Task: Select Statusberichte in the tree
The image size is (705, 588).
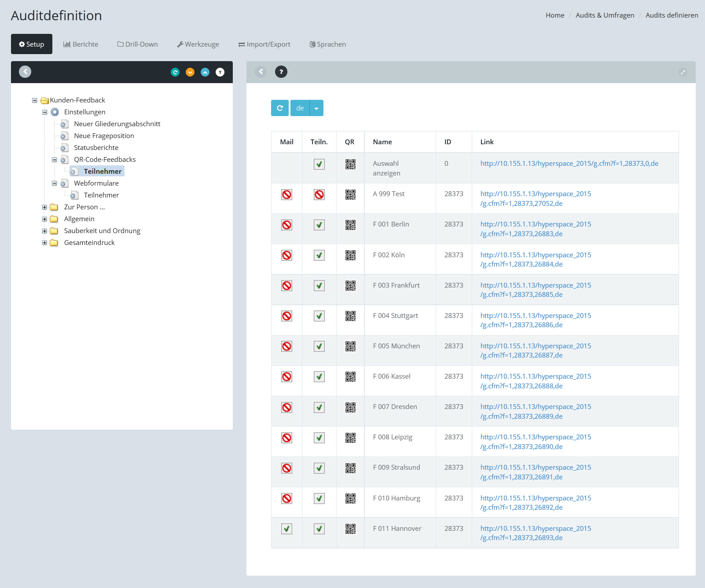Action: point(96,148)
